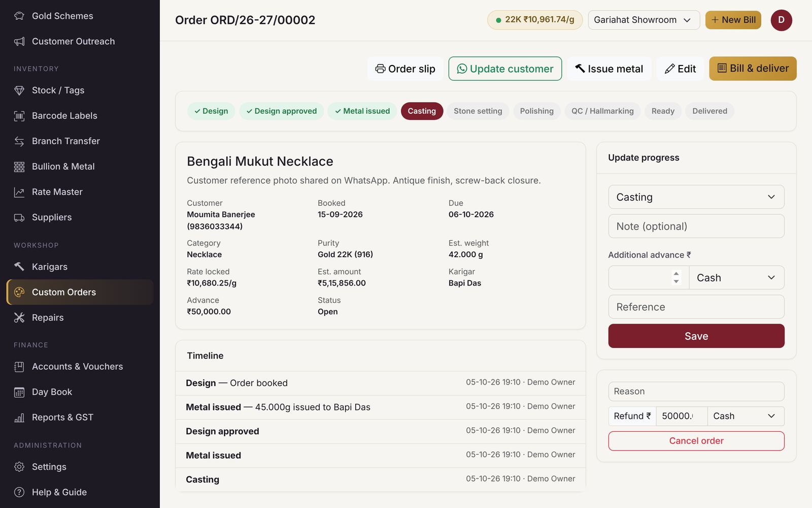This screenshot has height=508, width=812.
Task: Select the Casting stage pill
Action: point(422,111)
